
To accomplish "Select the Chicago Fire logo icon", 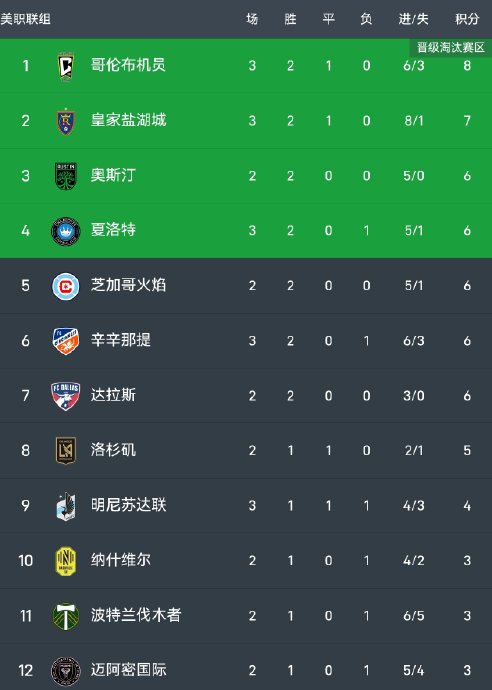I will coord(66,286).
